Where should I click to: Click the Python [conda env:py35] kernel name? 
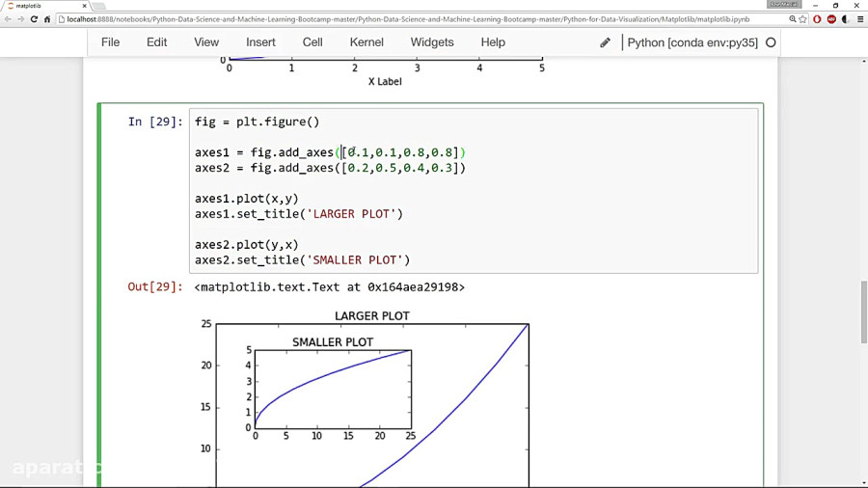point(692,42)
